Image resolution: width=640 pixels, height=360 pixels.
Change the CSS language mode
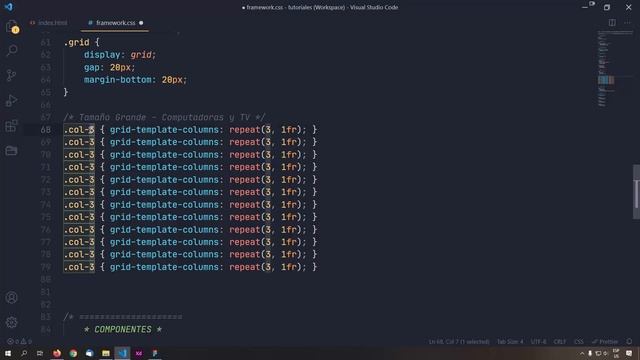pos(579,341)
